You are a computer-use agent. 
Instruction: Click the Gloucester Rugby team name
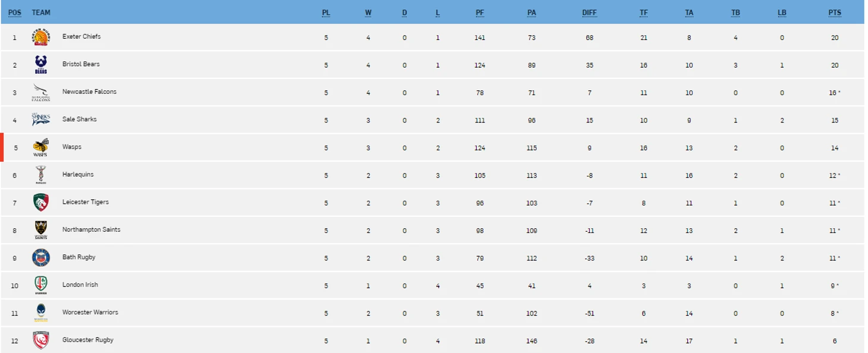pyautogui.click(x=88, y=340)
